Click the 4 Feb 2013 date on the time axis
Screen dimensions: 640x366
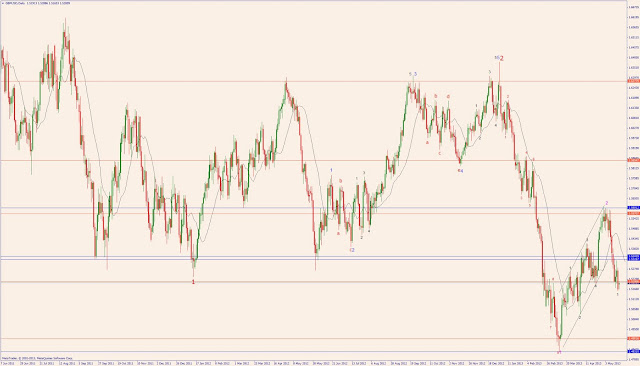[x=535, y=363]
